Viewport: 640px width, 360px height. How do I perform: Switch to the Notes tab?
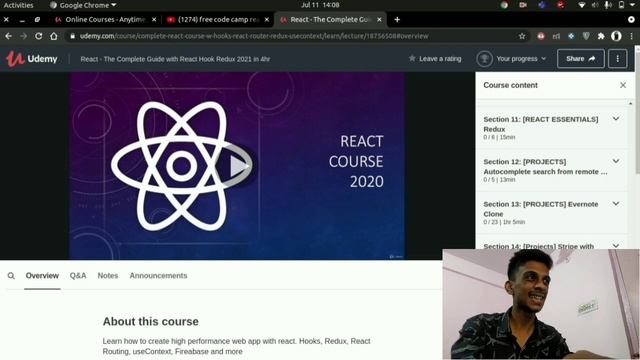click(108, 276)
